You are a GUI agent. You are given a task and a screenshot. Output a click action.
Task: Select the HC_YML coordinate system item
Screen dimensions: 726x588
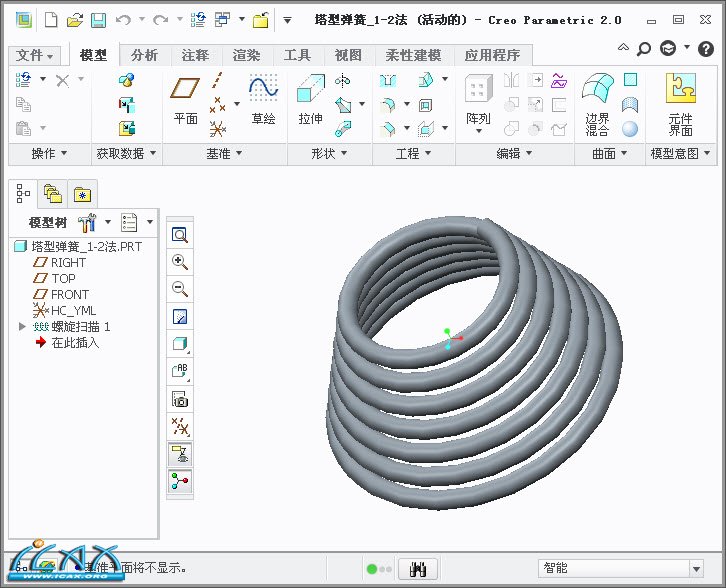(64, 310)
